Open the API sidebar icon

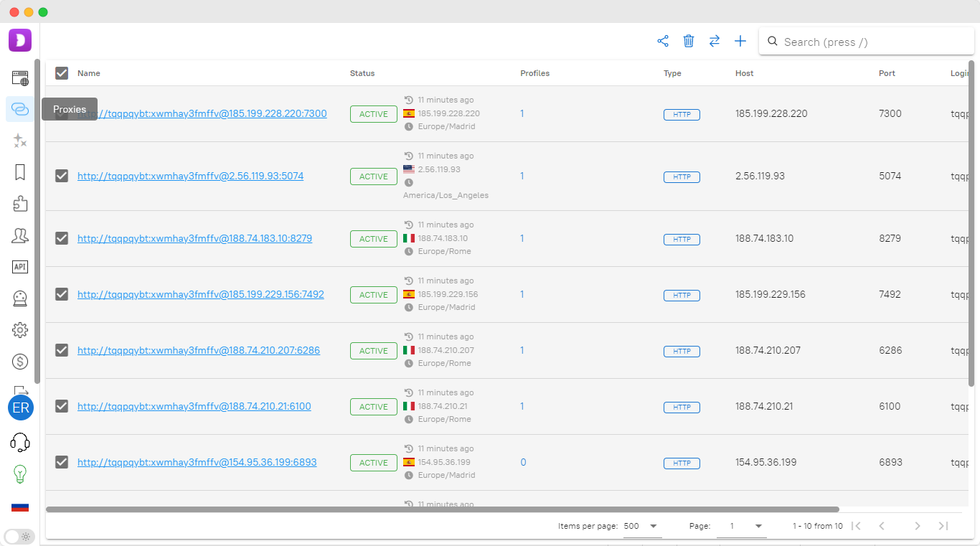pos(20,267)
